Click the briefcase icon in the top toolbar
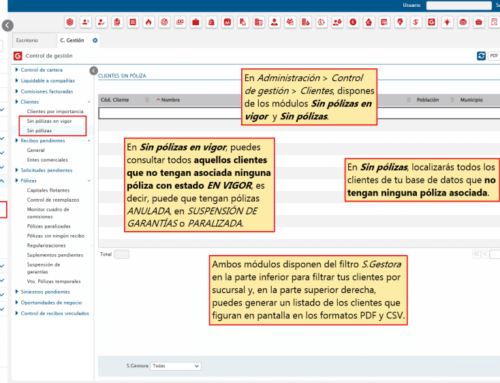The image size is (500, 383). (196, 22)
